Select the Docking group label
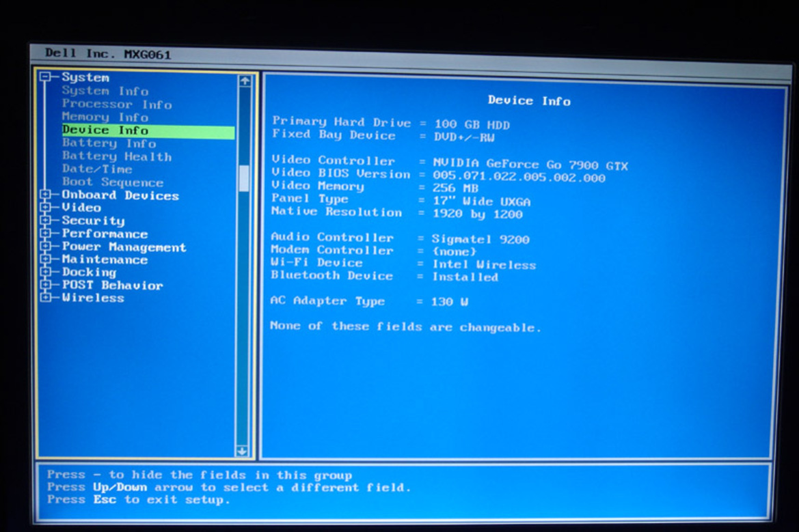This screenshot has width=799, height=532. (x=89, y=272)
